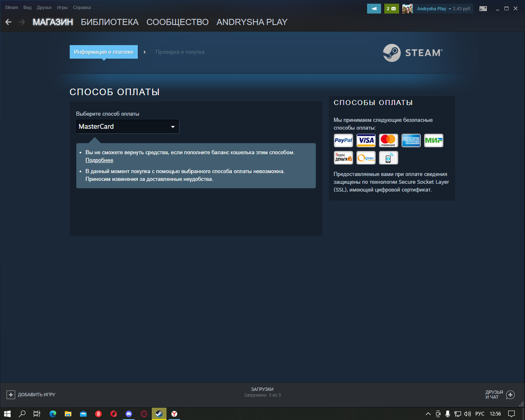Open the megaphone announcements icon
The height and width of the screenshot is (420, 525).
tap(374, 8)
